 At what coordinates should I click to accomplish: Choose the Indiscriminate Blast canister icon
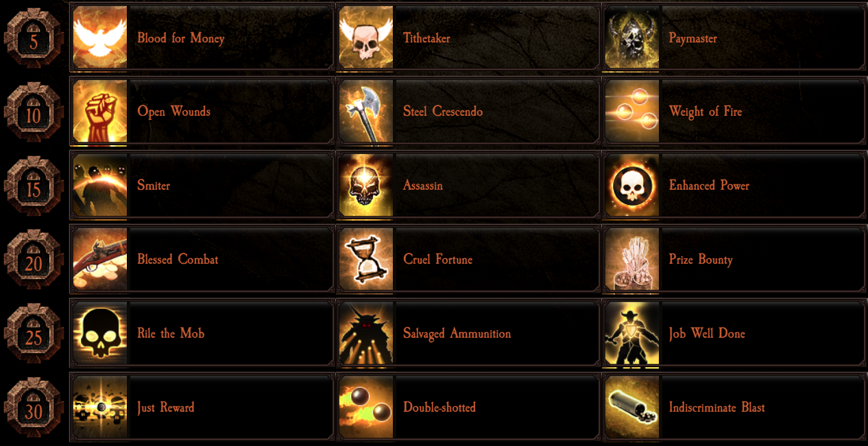click(x=632, y=408)
